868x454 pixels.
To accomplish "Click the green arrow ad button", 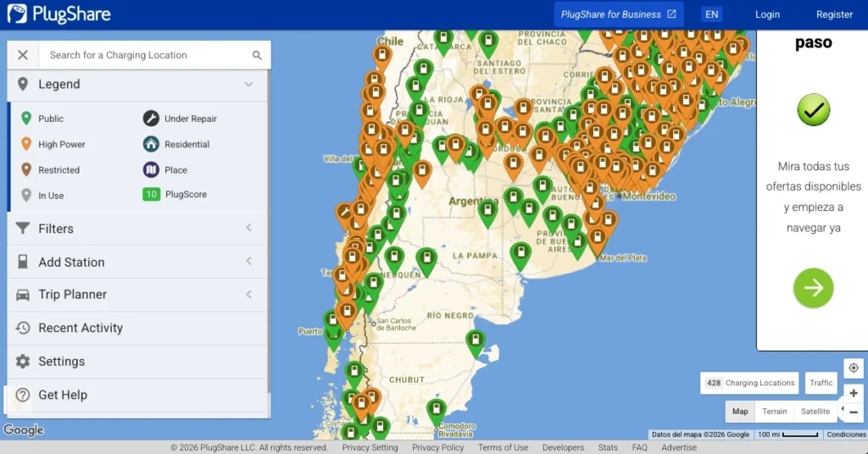I will point(813,287).
